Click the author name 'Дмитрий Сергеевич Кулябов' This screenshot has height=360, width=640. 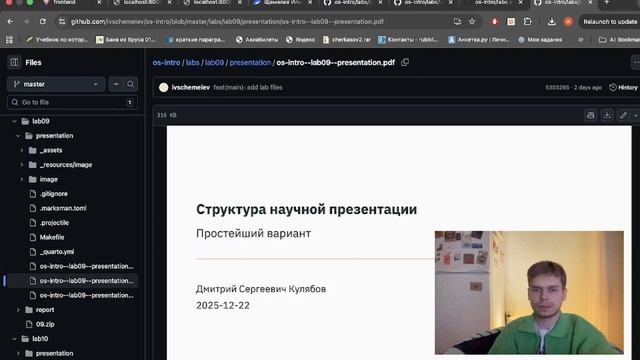point(261,289)
